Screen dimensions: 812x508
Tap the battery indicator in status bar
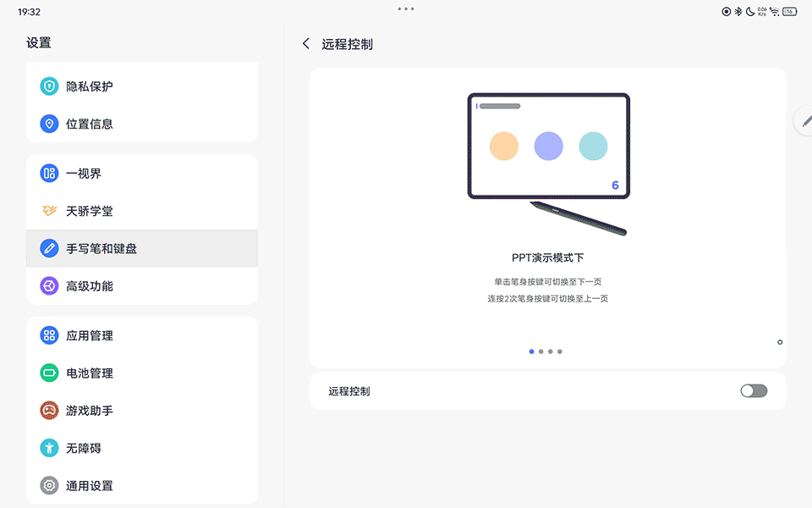click(789, 12)
